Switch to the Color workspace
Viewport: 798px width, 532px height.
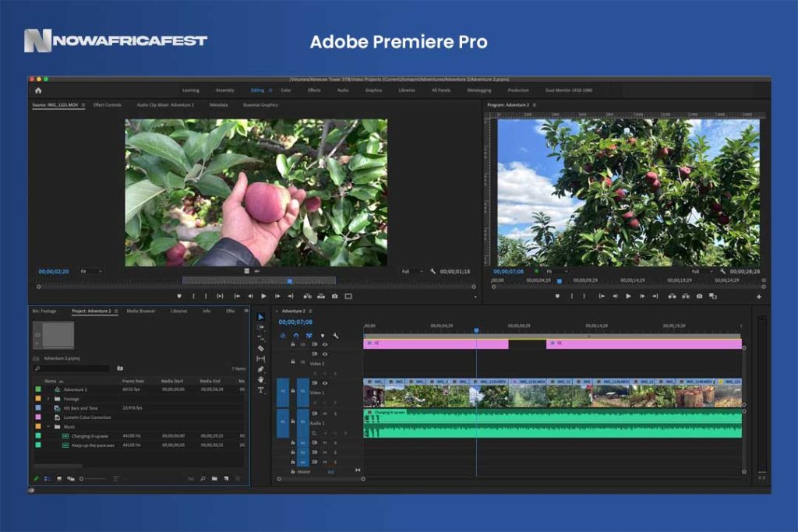tap(286, 90)
